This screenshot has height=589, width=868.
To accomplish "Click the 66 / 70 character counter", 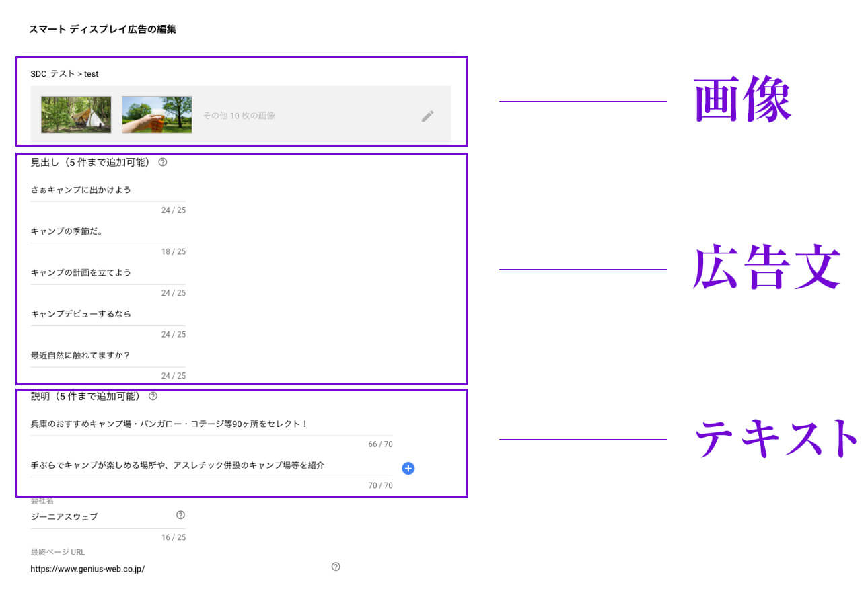I will point(380,444).
